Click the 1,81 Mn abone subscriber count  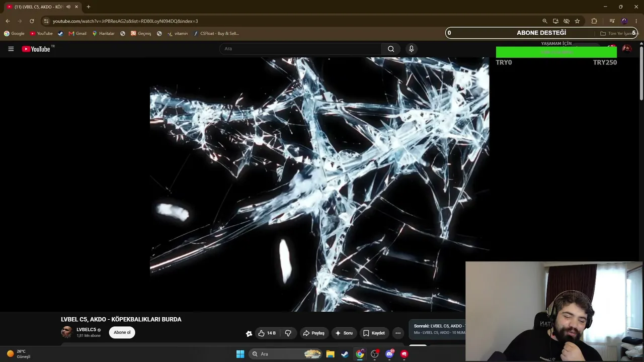[89, 335]
